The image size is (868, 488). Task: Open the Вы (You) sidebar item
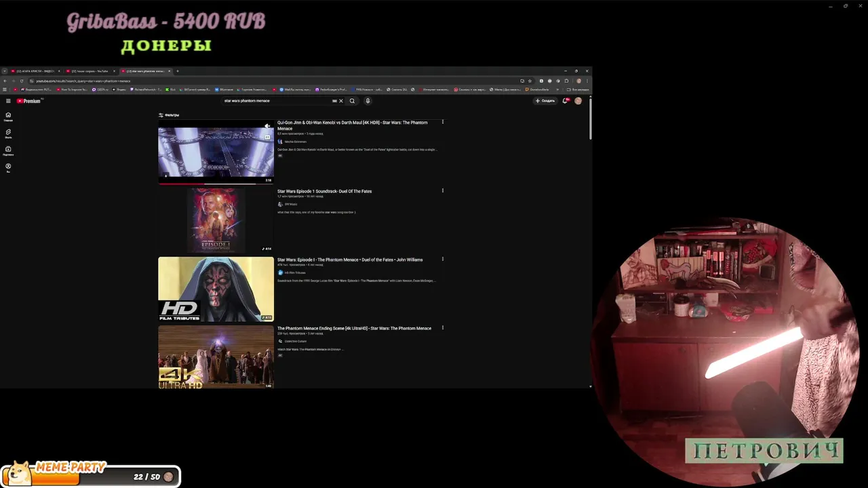point(8,167)
